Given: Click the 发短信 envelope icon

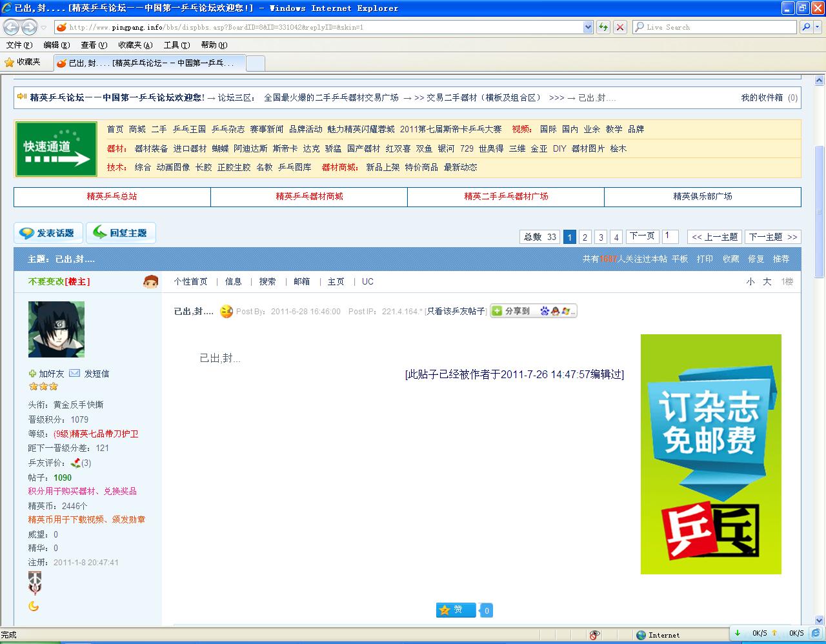Looking at the screenshot, I should click(x=75, y=373).
